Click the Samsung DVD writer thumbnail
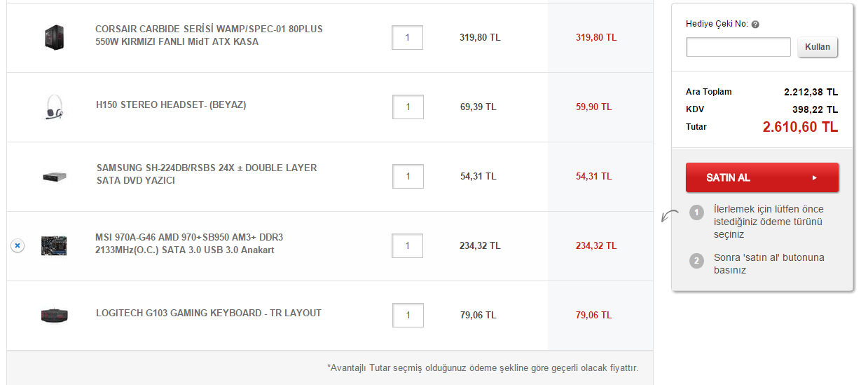 pos(54,176)
